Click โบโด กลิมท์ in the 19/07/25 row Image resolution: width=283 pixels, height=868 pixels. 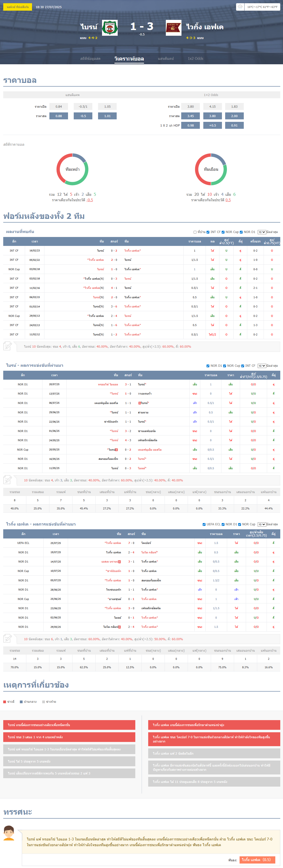(149, 552)
